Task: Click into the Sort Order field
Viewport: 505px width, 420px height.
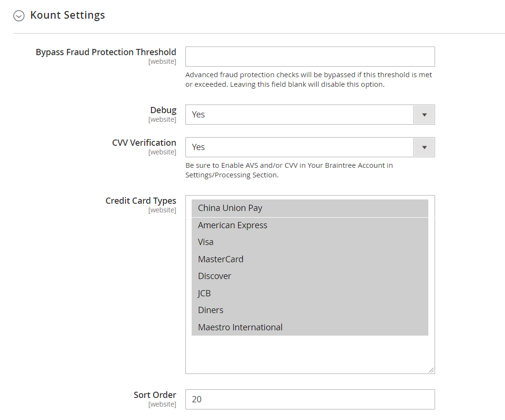Action: pyautogui.click(x=310, y=399)
